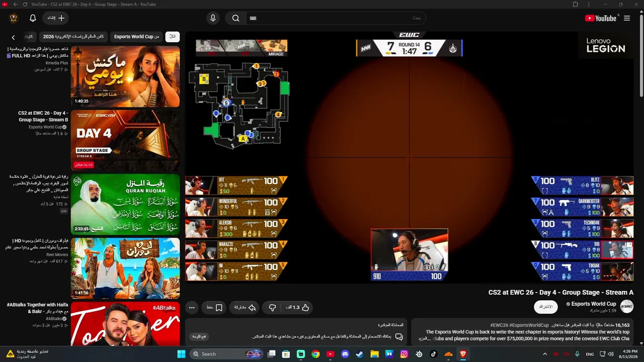Reload the page with the refresh icon
This screenshot has width=644, height=362.
coord(25,5)
